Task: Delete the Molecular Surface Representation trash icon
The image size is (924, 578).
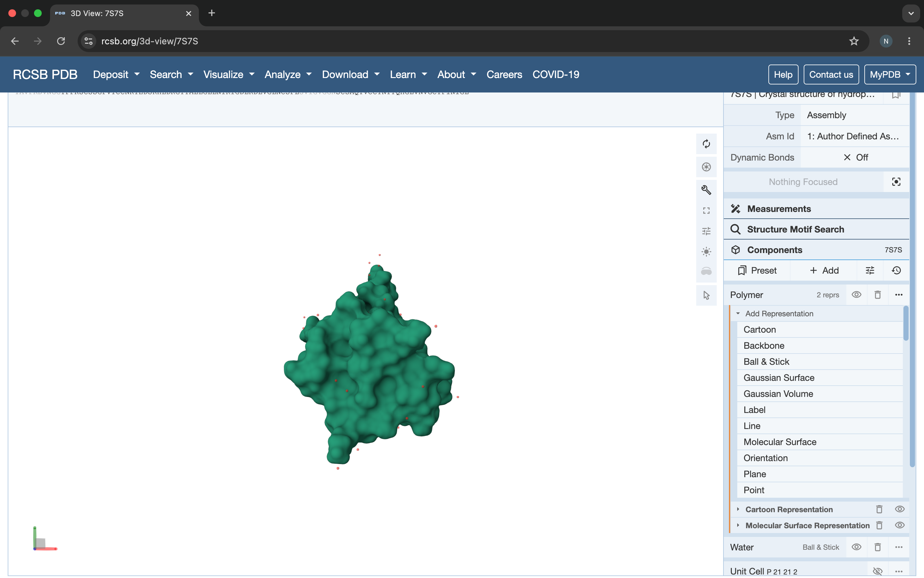Action: pyautogui.click(x=879, y=525)
